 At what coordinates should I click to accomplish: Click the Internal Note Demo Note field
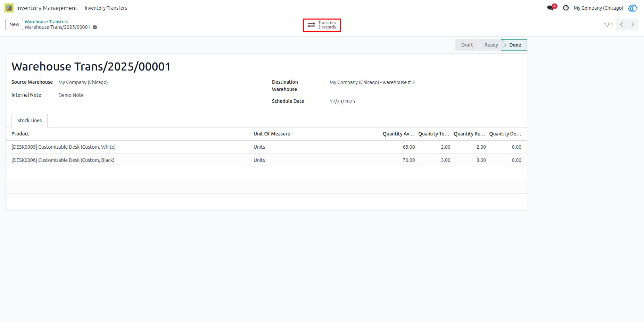[x=71, y=95]
